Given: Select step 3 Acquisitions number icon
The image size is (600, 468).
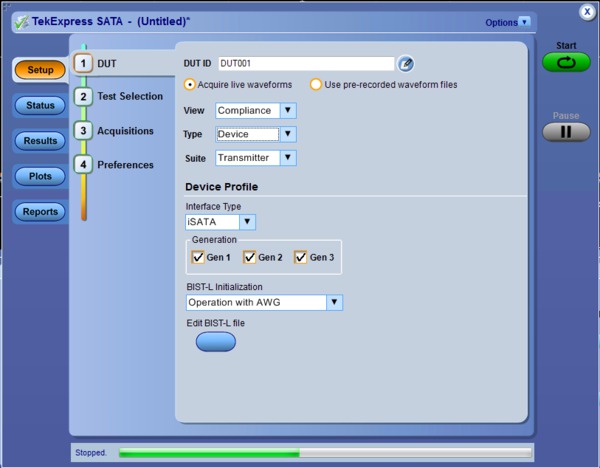Looking at the screenshot, I should tap(84, 131).
